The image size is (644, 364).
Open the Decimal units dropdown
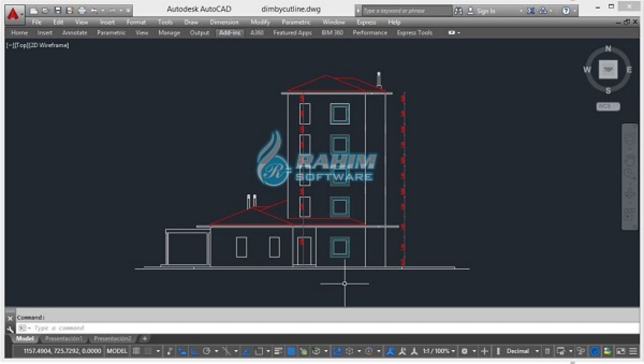[537, 351]
